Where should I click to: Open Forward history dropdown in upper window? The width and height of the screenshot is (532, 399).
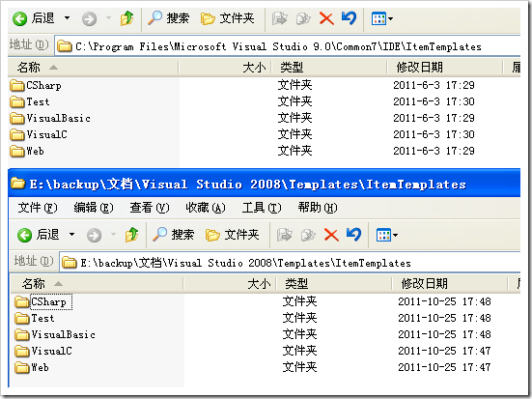(108, 18)
